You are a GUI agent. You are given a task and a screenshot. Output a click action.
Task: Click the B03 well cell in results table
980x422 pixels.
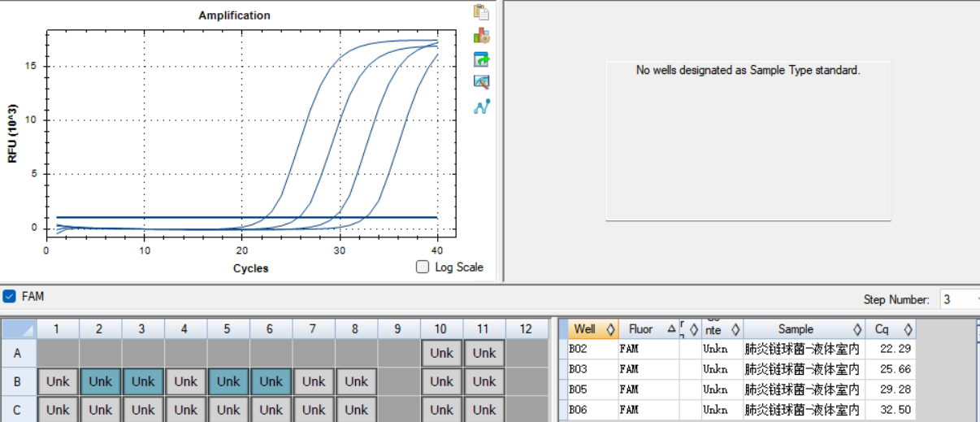coord(593,369)
